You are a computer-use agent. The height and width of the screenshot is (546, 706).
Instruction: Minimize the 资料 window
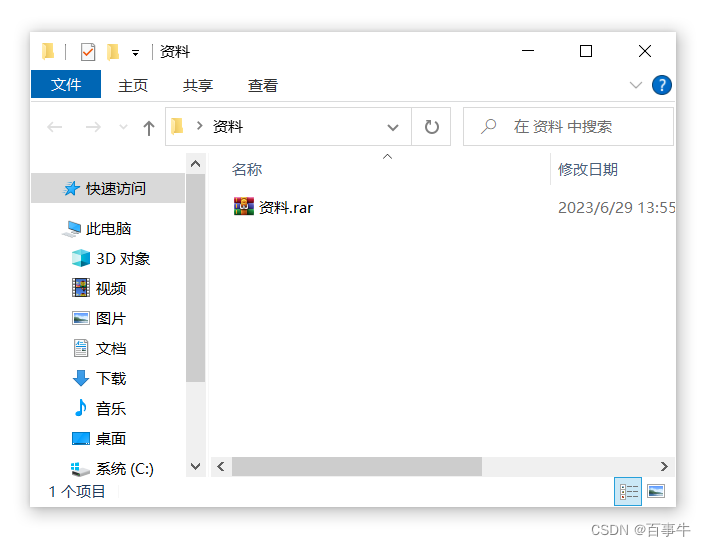[x=528, y=51]
